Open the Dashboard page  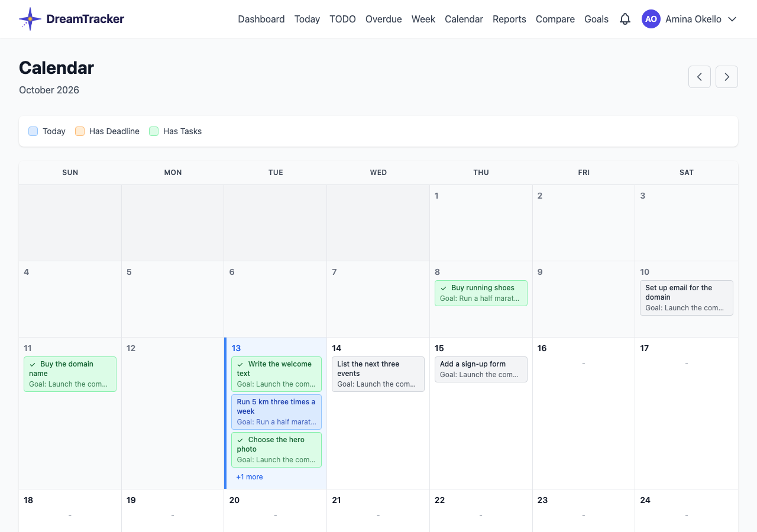click(261, 19)
